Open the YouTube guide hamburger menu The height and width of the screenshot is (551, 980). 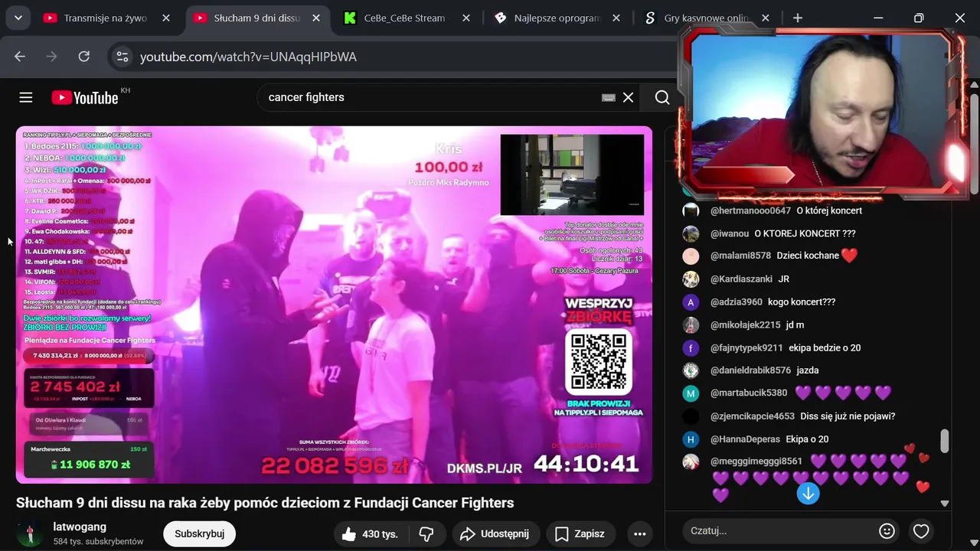[x=26, y=97]
